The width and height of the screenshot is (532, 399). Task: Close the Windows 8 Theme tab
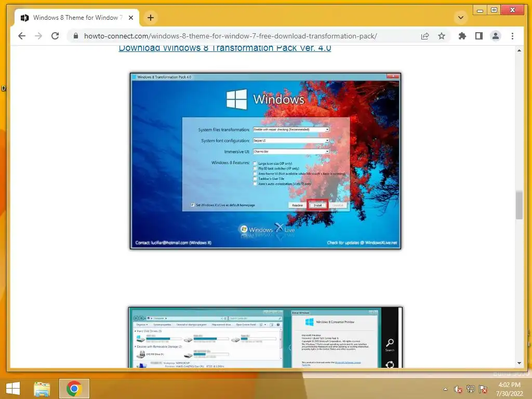tap(130, 18)
